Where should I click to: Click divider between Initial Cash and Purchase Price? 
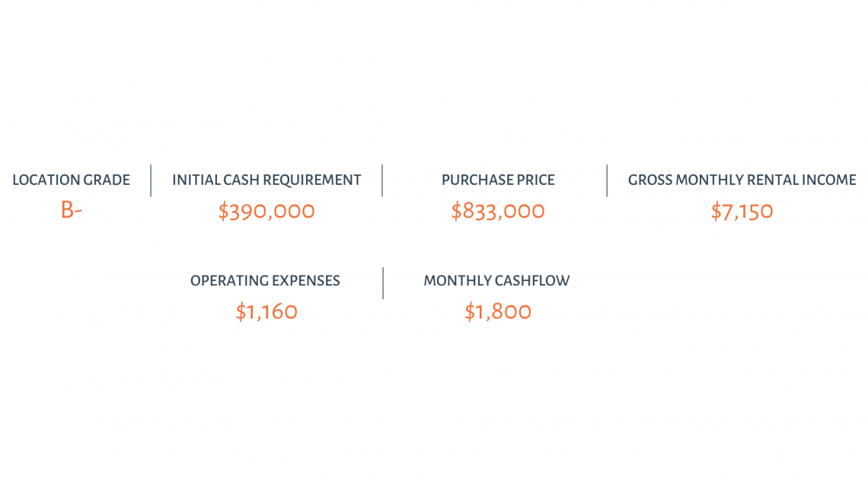382,180
